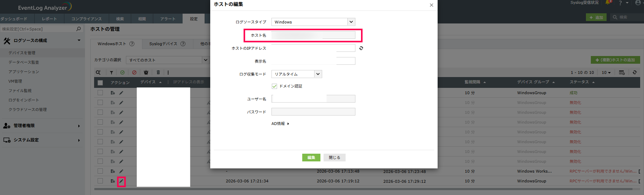Click the search magnifier in left settings search
The image size is (644, 195).
(79, 29)
